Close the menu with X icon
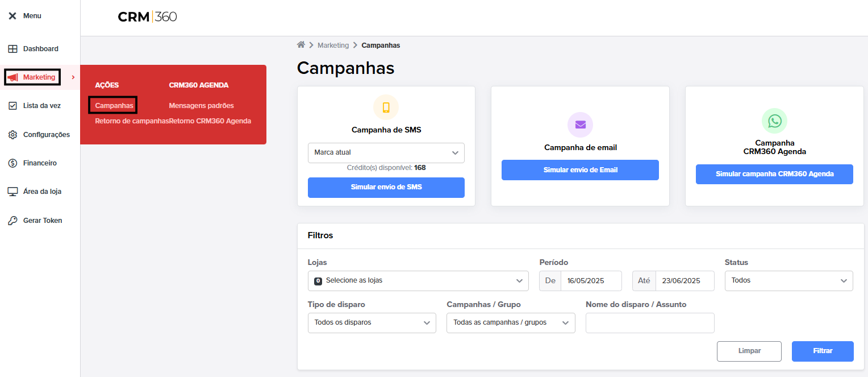Image resolution: width=868 pixels, height=377 pixels. 12,16
